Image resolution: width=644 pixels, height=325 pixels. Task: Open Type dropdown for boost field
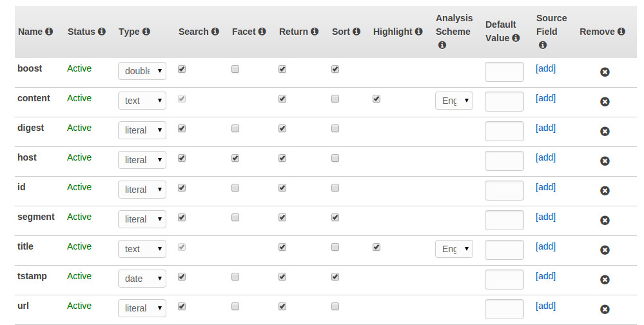tap(142, 71)
